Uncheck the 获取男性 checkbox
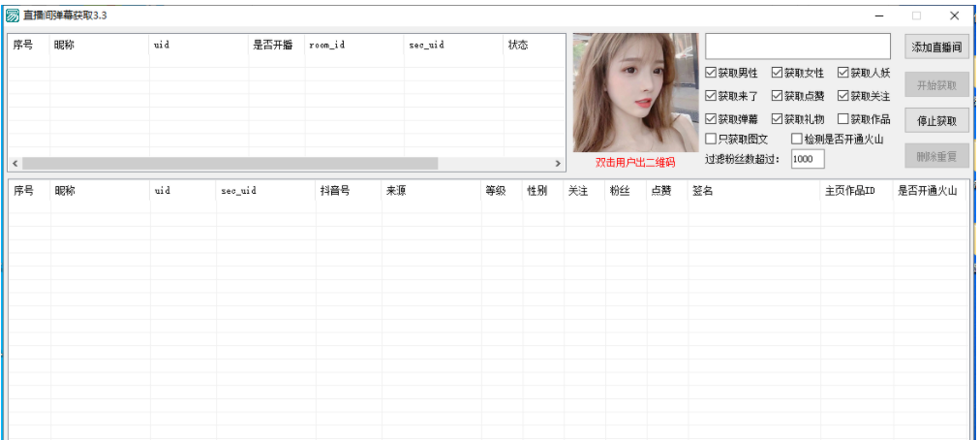 (712, 73)
